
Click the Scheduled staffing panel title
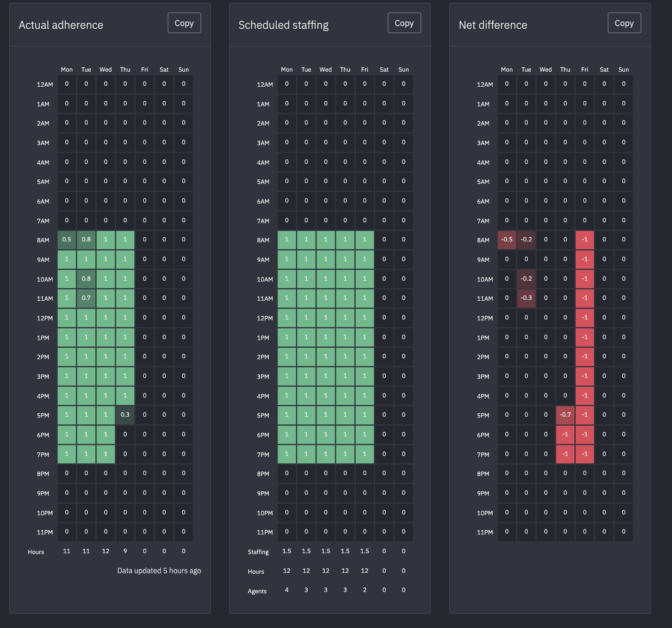[283, 25]
